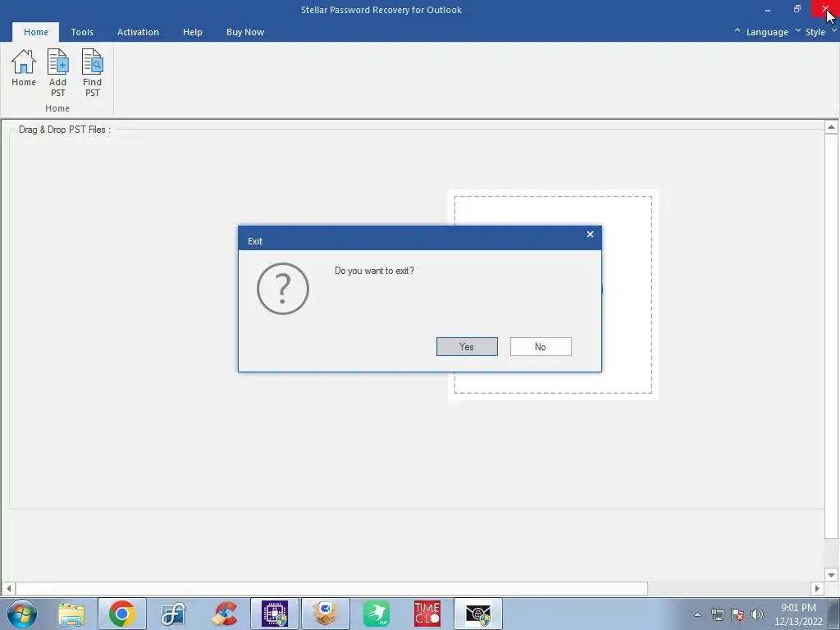Click the Home ribbon icon
This screenshot has height=630, width=840.
[x=24, y=68]
